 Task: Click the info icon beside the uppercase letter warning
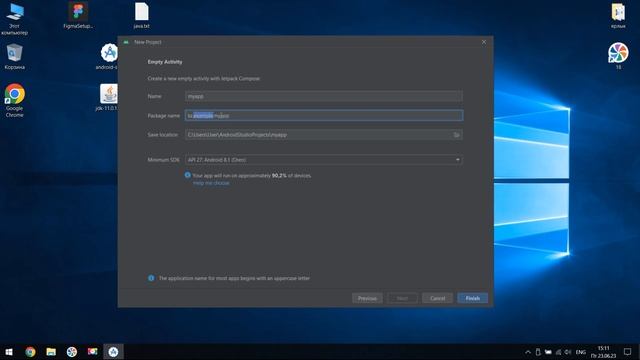(151, 278)
